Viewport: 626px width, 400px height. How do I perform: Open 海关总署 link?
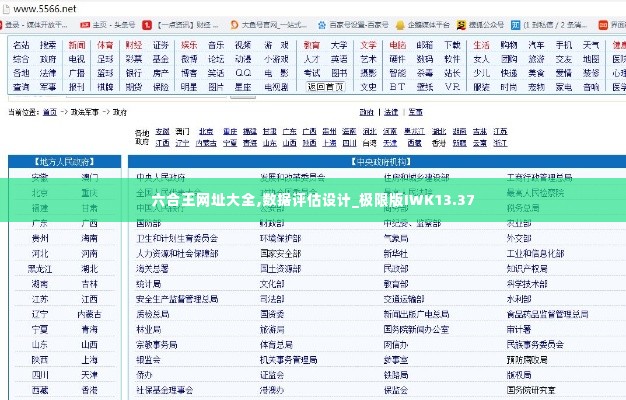tap(152, 269)
